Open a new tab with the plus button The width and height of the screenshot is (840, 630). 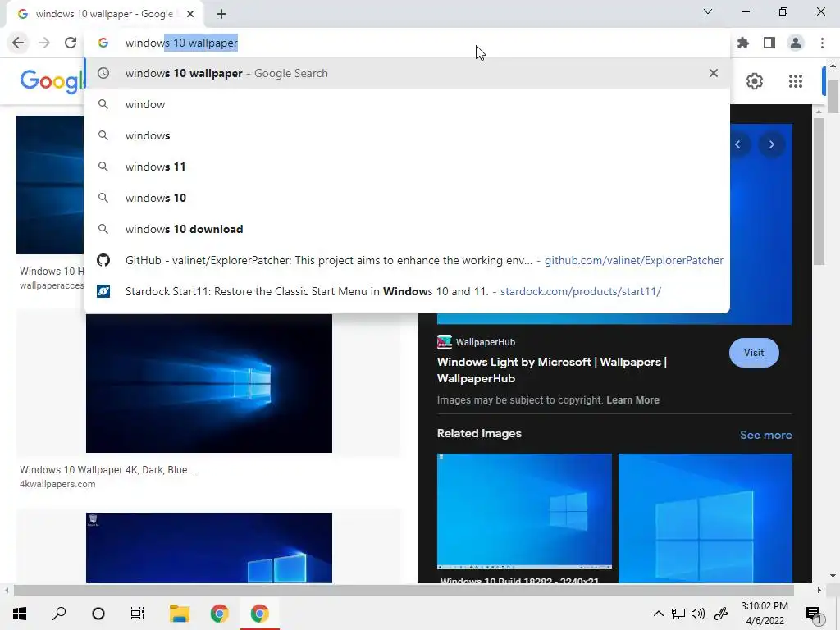click(x=221, y=14)
